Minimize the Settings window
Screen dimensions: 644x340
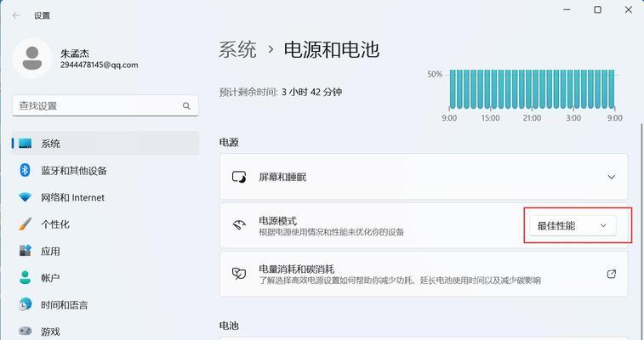[567, 10]
